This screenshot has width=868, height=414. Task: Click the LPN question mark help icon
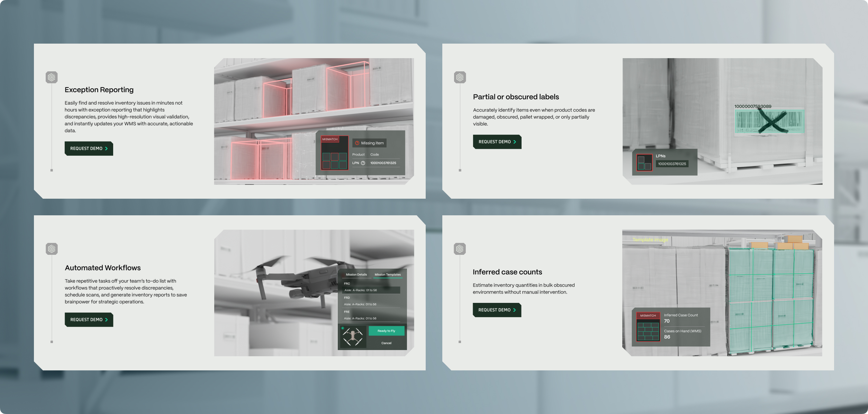tap(363, 163)
